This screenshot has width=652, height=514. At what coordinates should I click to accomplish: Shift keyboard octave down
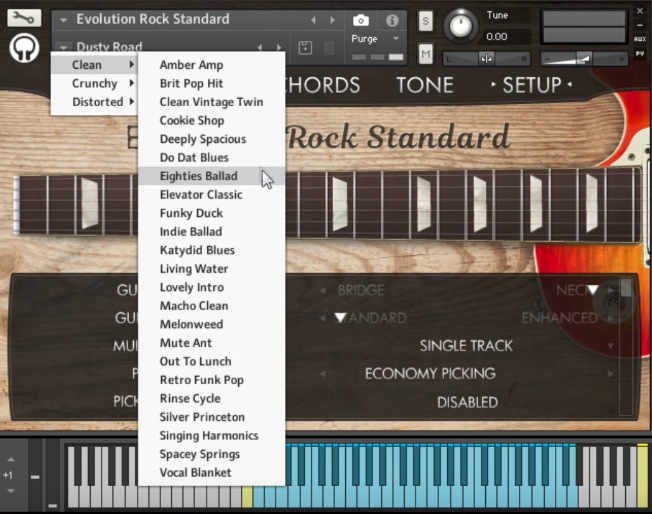[x=11, y=491]
